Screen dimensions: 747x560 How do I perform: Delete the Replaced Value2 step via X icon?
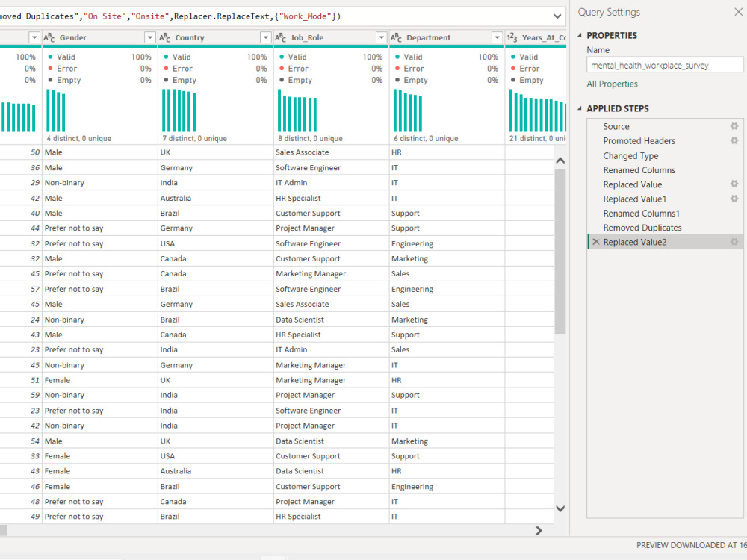coord(596,242)
